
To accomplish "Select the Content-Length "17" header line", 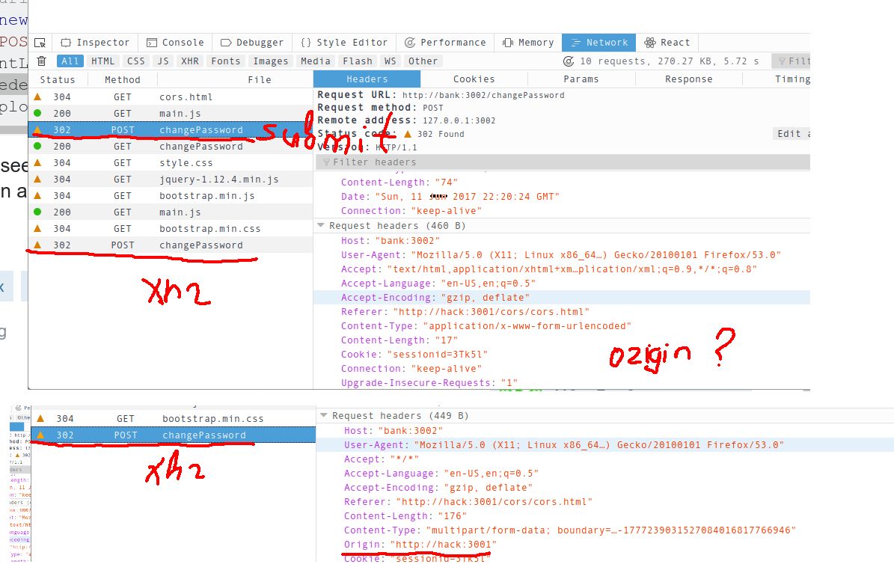I will (399, 340).
